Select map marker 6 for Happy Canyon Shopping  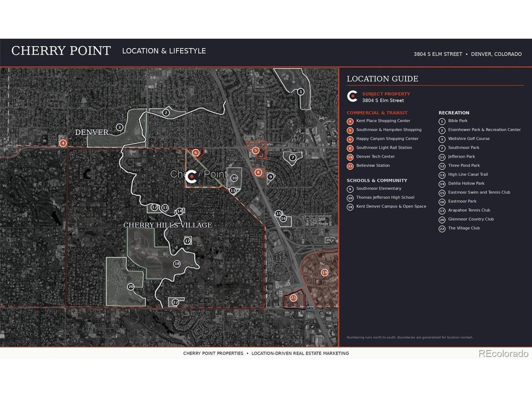tap(195, 153)
